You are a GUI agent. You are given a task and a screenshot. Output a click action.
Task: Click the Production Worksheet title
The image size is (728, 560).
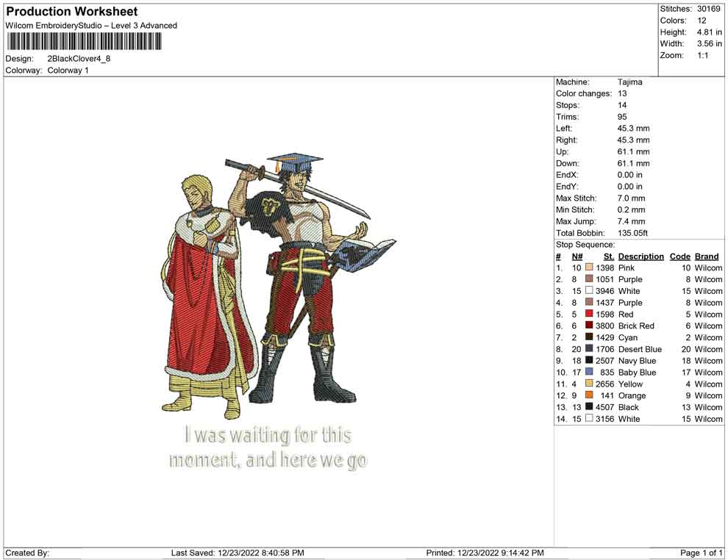pos(72,12)
